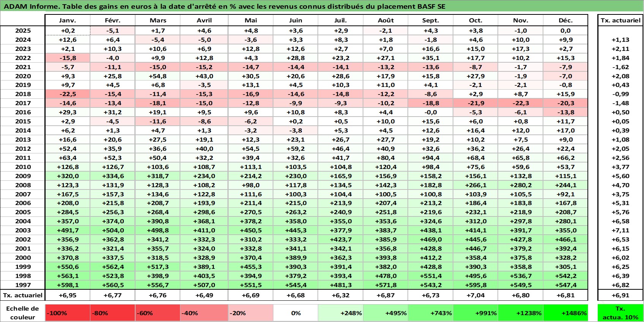The image size is (644, 322).
Task: Select the 2016 Sept. cell showing -0,0
Action: 431,112
